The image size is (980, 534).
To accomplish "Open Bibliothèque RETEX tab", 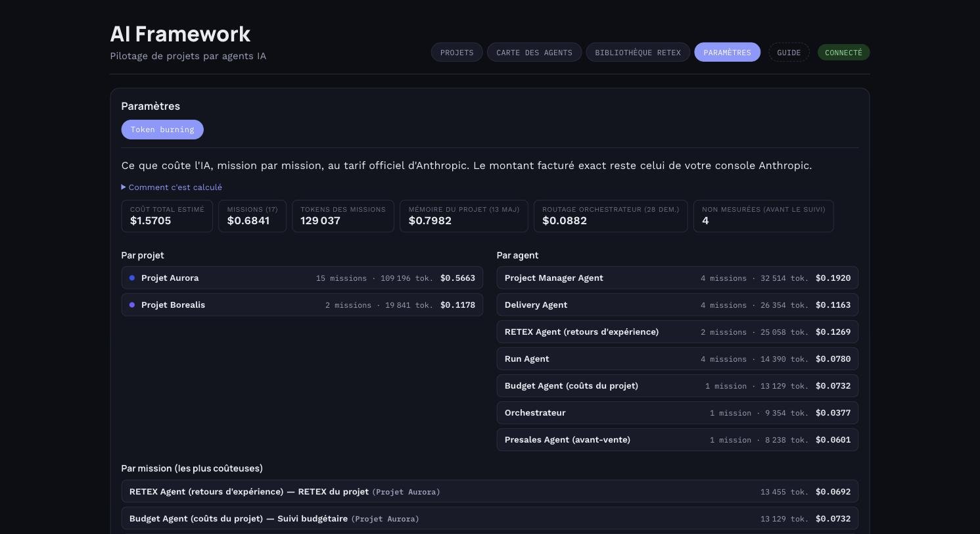I will click(x=638, y=53).
